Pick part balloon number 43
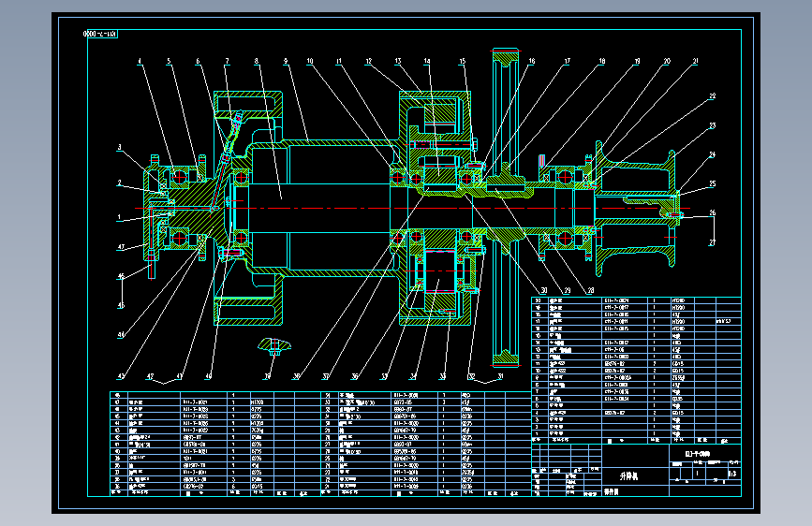Image resolution: width=812 pixels, height=526 pixels. (121, 376)
